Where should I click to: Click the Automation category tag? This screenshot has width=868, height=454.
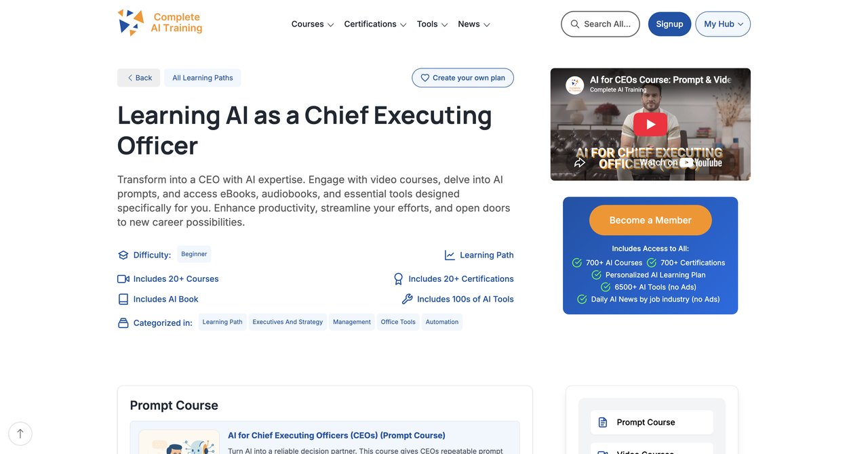click(442, 322)
